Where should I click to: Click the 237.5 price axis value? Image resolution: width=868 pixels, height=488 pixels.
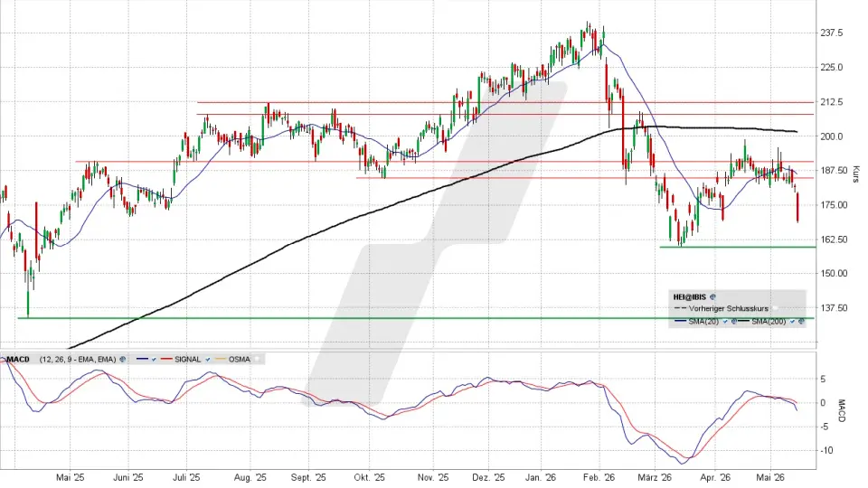click(x=832, y=33)
